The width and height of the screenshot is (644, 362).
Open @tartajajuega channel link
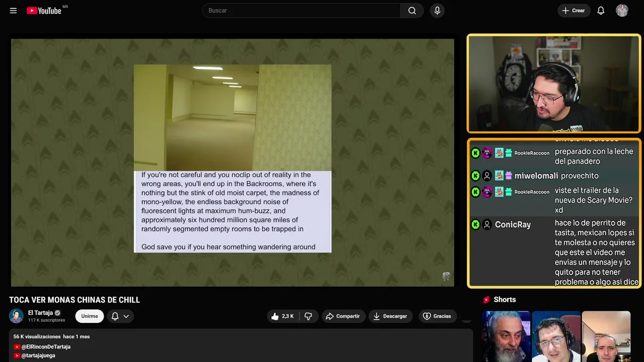pyautogui.click(x=38, y=355)
